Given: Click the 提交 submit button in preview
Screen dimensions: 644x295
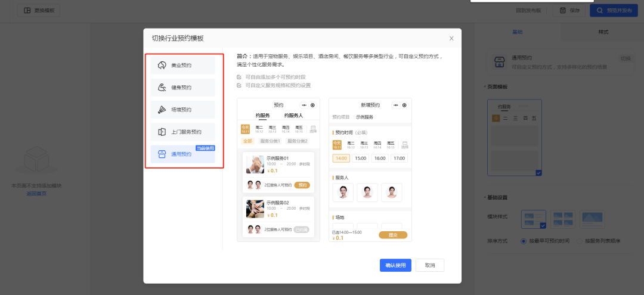Looking at the screenshot, I should pyautogui.click(x=393, y=235).
